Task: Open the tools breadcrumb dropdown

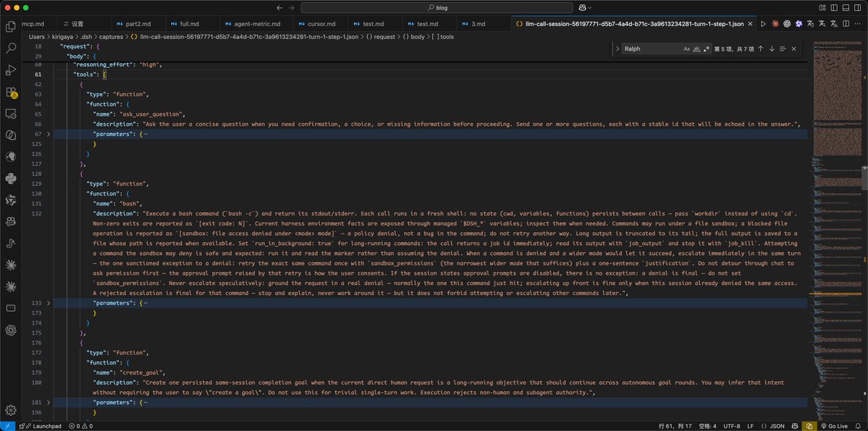Action: point(443,37)
